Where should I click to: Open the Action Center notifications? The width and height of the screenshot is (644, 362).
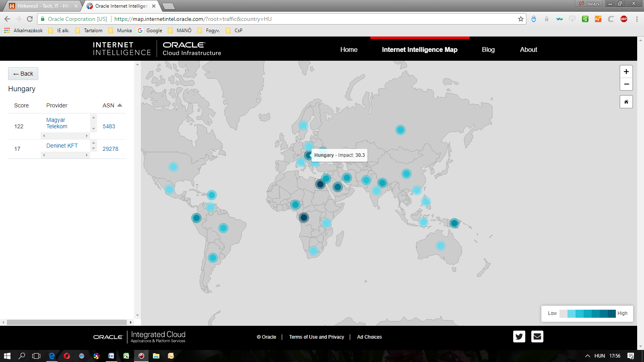click(631, 356)
